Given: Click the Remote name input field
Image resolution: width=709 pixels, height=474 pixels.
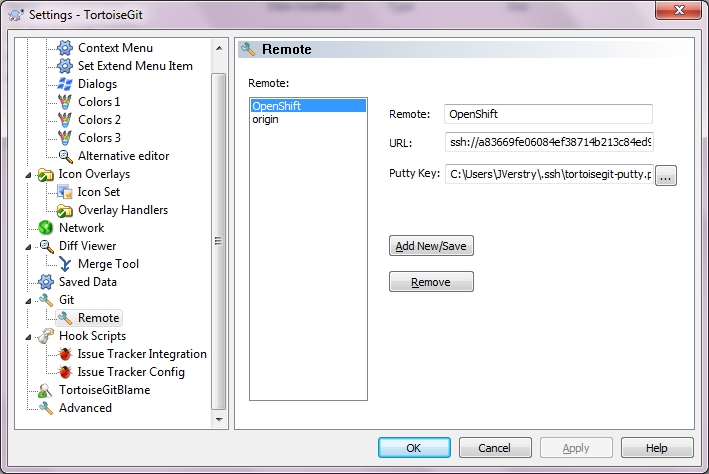Looking at the screenshot, I should tap(548, 114).
